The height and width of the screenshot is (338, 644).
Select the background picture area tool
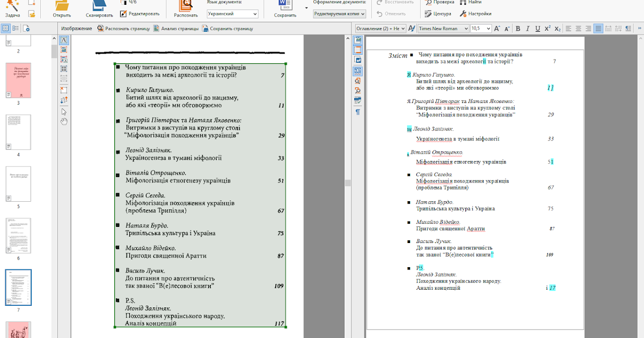tap(64, 59)
